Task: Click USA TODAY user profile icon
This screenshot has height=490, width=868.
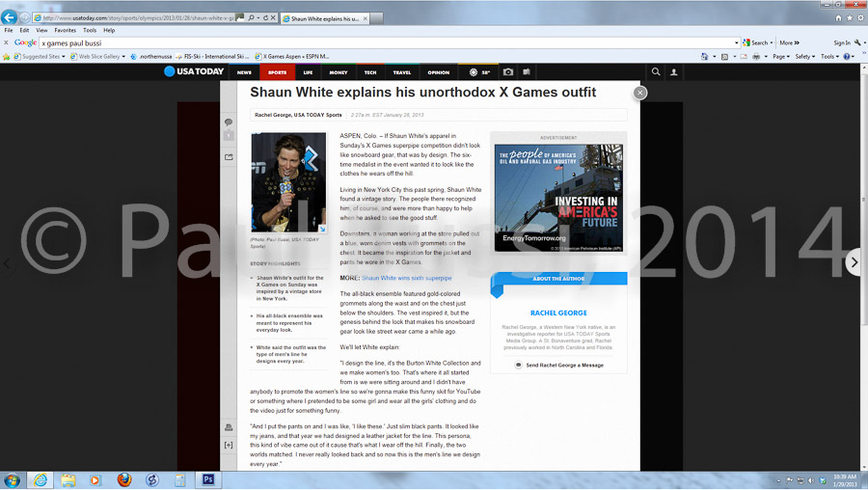Action: pos(674,72)
